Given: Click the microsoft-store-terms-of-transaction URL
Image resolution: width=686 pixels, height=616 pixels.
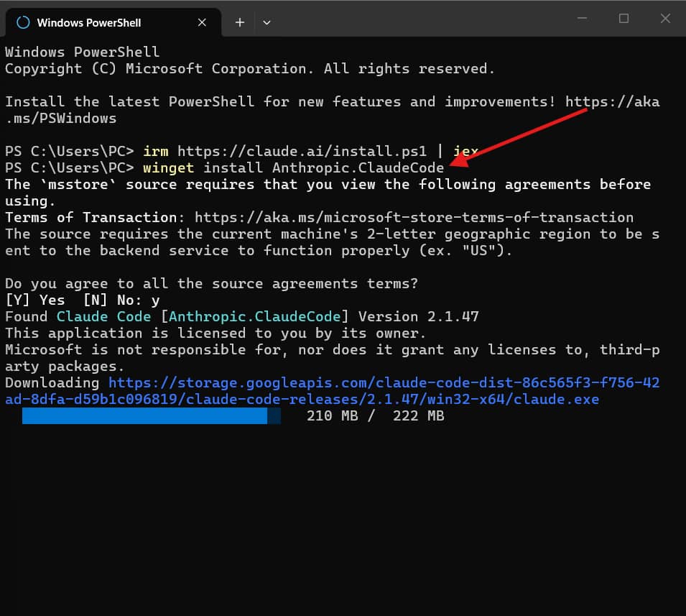Looking at the screenshot, I should (414, 217).
